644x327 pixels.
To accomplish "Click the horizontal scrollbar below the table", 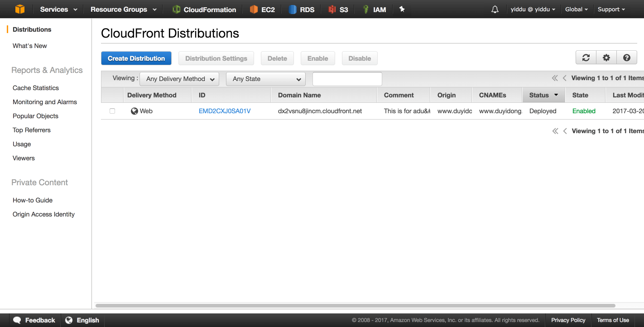I will 356,306.
